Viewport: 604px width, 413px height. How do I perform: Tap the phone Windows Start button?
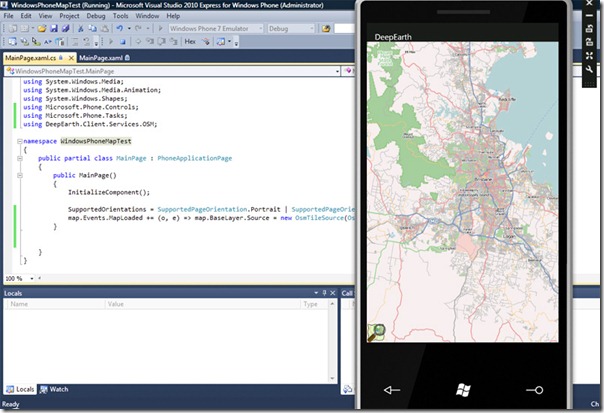click(463, 390)
